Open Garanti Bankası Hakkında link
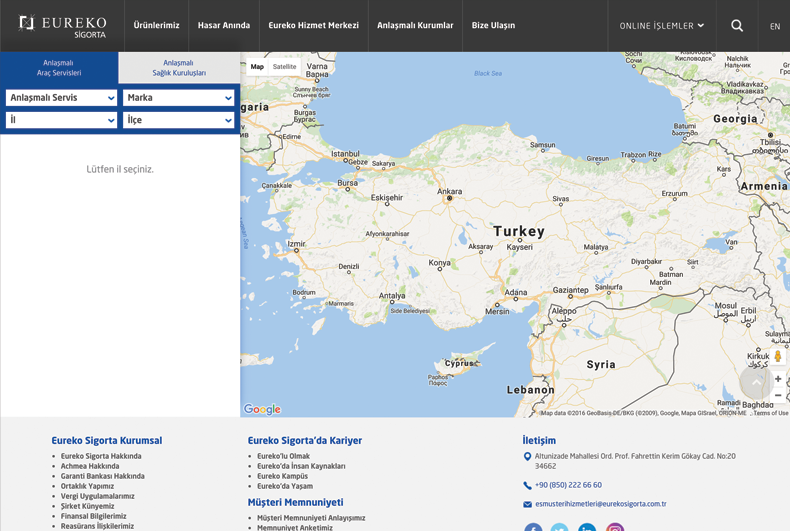 [102, 476]
